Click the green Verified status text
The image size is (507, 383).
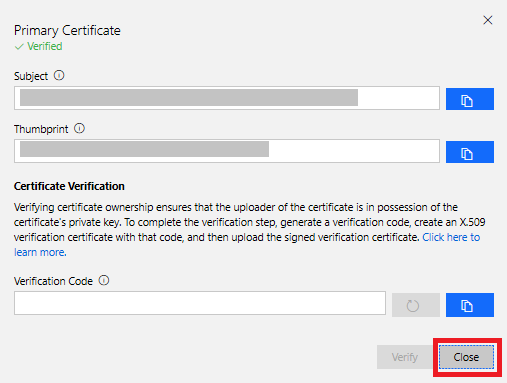tap(45, 46)
